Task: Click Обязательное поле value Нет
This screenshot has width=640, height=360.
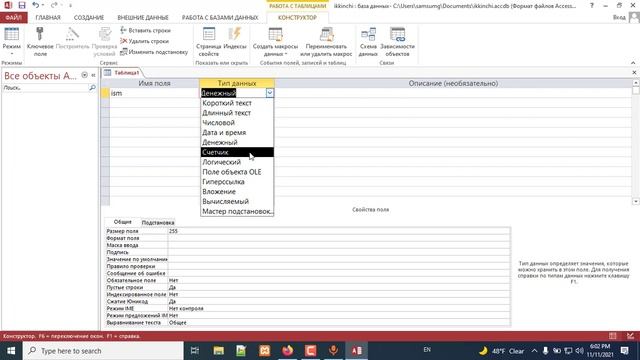Action: [x=339, y=280]
